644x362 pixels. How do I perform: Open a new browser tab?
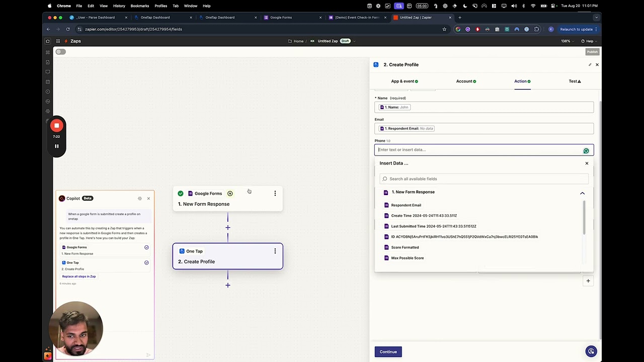click(x=459, y=18)
